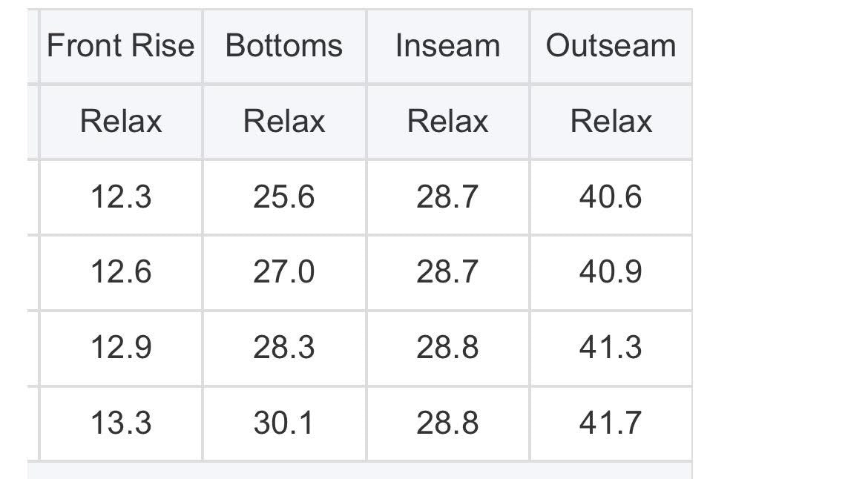Click the 12.9 Front Rise cell
The image size is (868, 479).
(x=120, y=348)
